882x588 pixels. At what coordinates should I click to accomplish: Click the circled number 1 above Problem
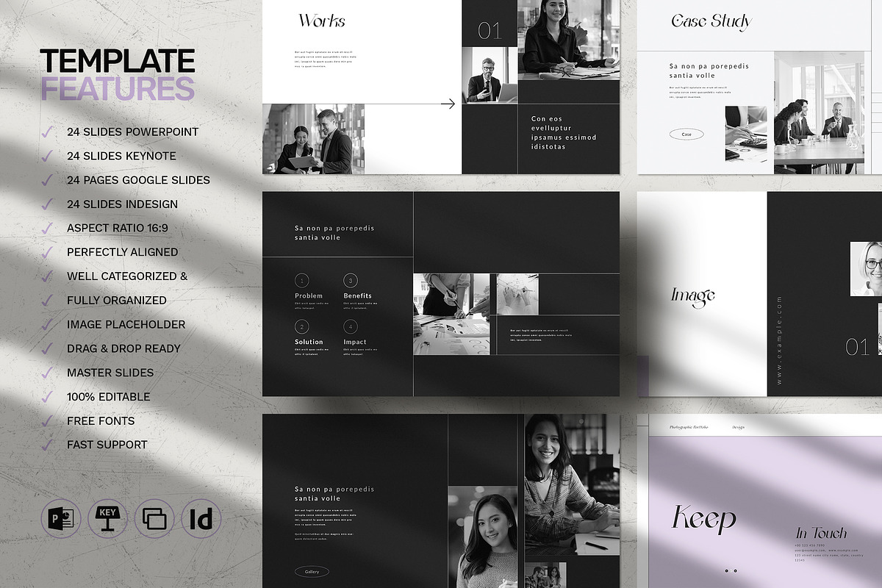301,280
